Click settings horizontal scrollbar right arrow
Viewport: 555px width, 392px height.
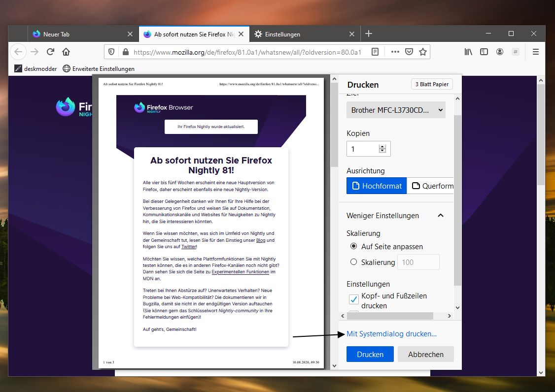click(449, 316)
